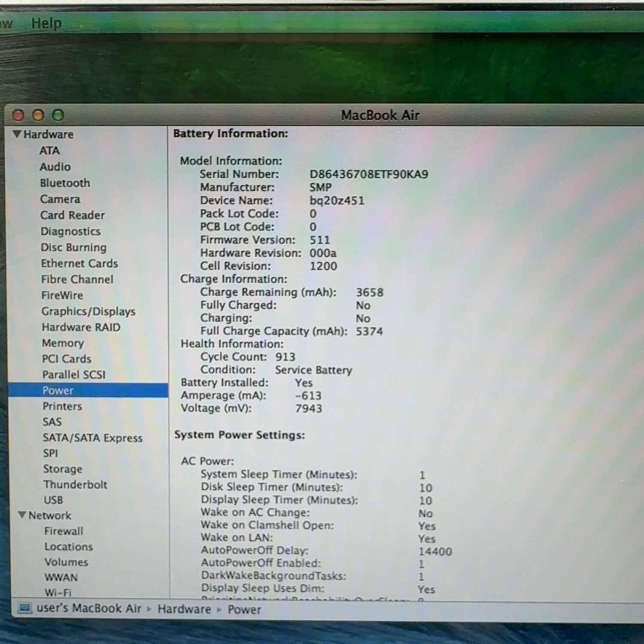
Task: Select Graphics/Displays in the sidebar
Action: (x=88, y=311)
